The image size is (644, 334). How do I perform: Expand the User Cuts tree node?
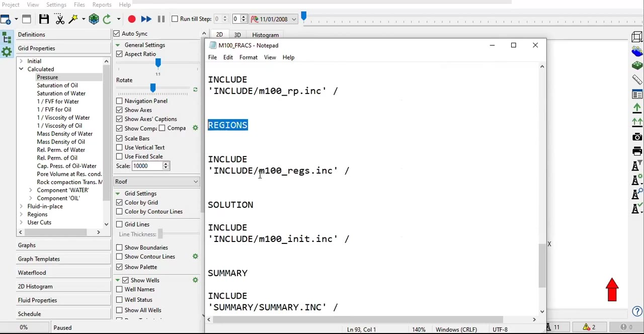coord(21,222)
